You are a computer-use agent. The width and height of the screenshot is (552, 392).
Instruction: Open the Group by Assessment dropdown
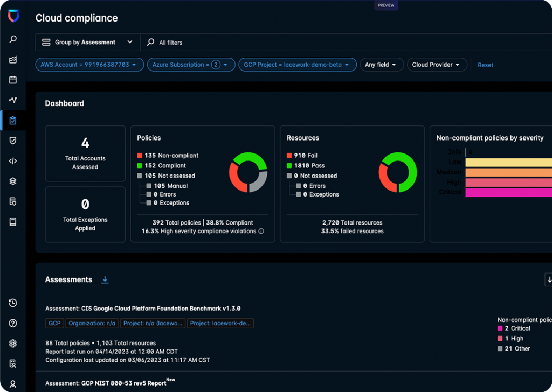87,42
